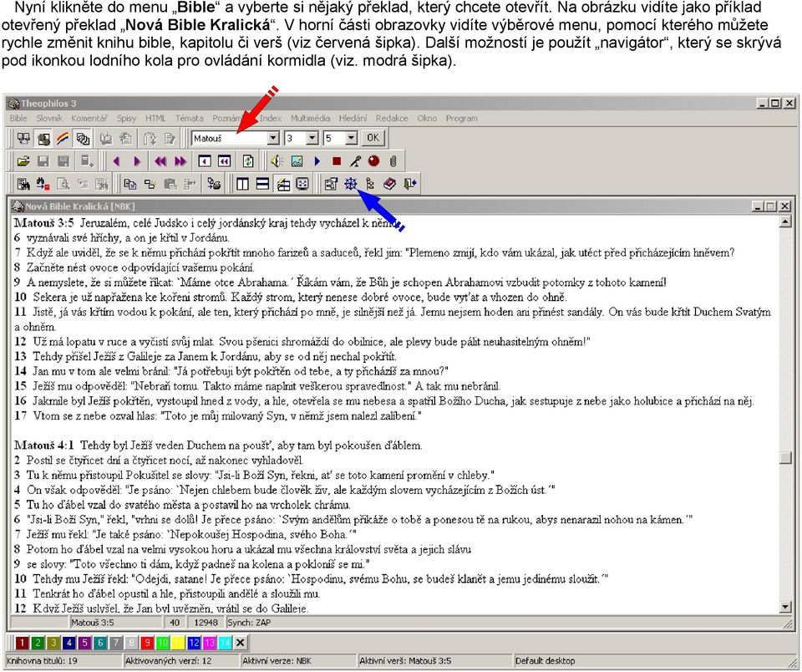This screenshot has height=672, width=802.
Task: Click the first icon in the top toolbar row
Action: click(x=23, y=138)
